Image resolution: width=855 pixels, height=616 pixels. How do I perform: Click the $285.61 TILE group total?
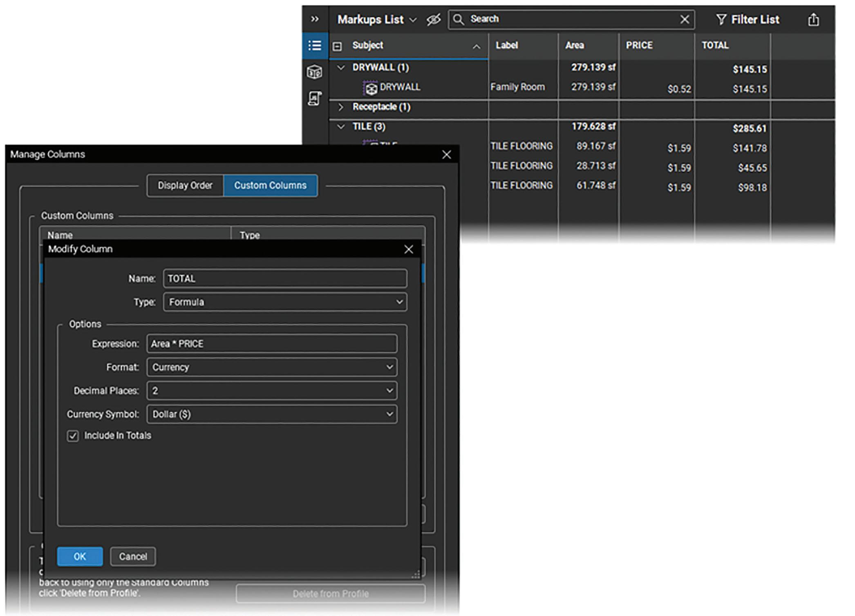pos(749,128)
